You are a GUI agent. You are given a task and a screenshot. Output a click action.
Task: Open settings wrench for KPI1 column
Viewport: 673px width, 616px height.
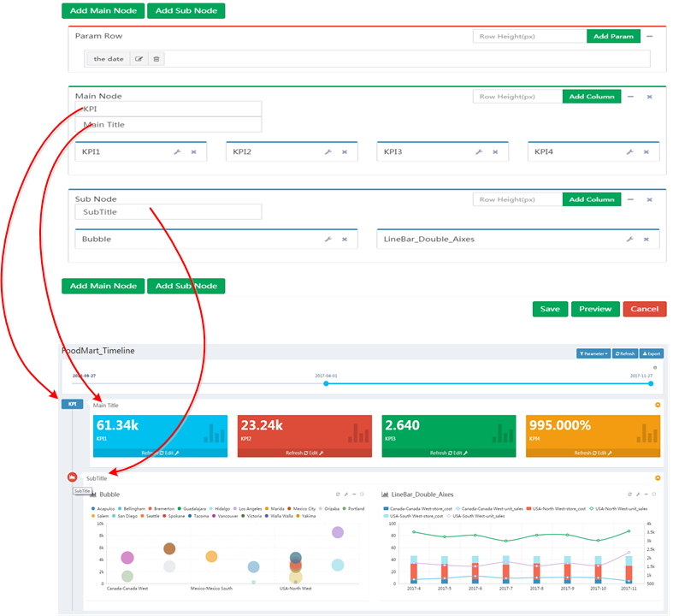(177, 152)
